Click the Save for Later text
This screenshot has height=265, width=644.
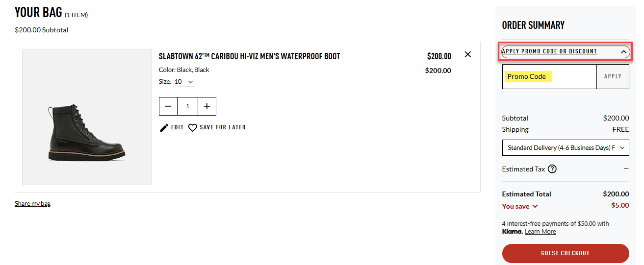click(223, 127)
